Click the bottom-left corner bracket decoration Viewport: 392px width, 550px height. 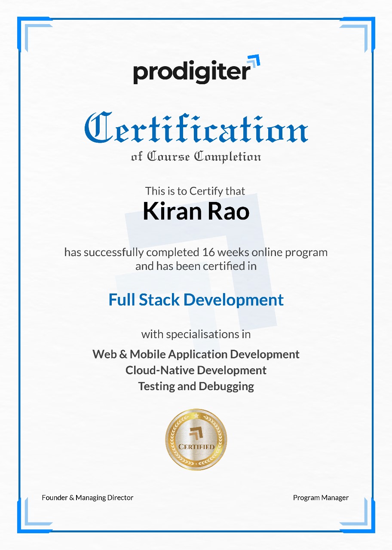(x=34, y=516)
